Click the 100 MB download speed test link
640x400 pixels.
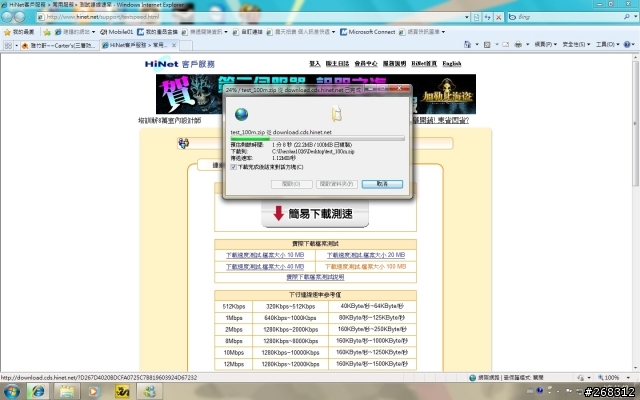(x=366, y=267)
